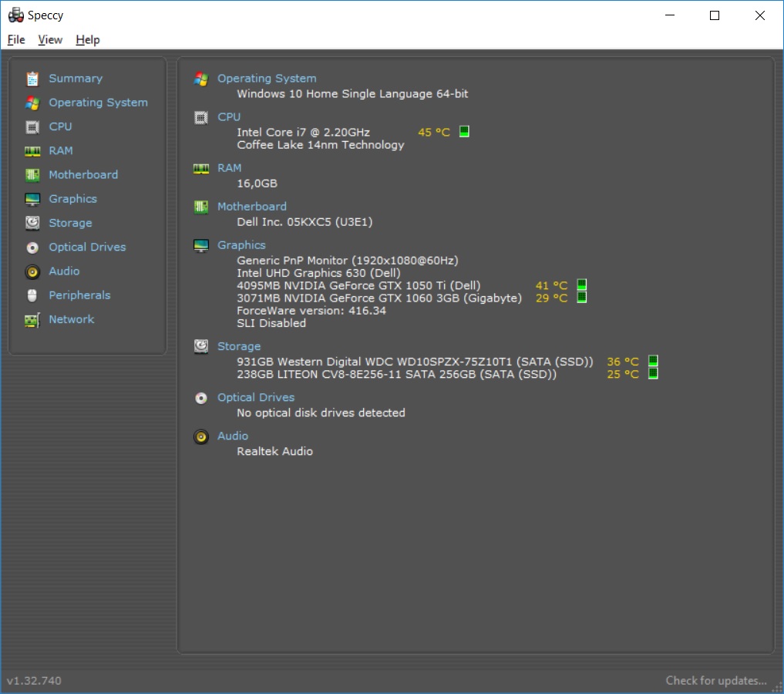Click the Operating System heading link in summary
Screen dimensions: 784x694
267,79
